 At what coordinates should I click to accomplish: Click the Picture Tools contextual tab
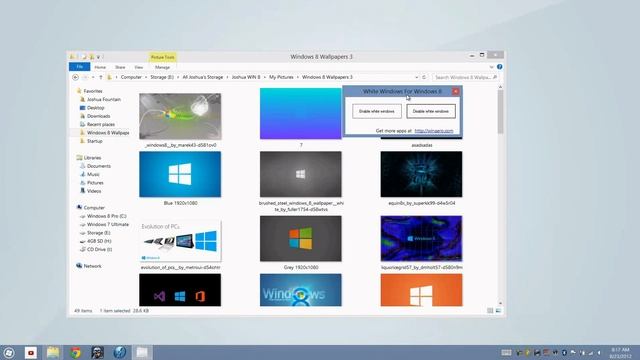click(162, 57)
